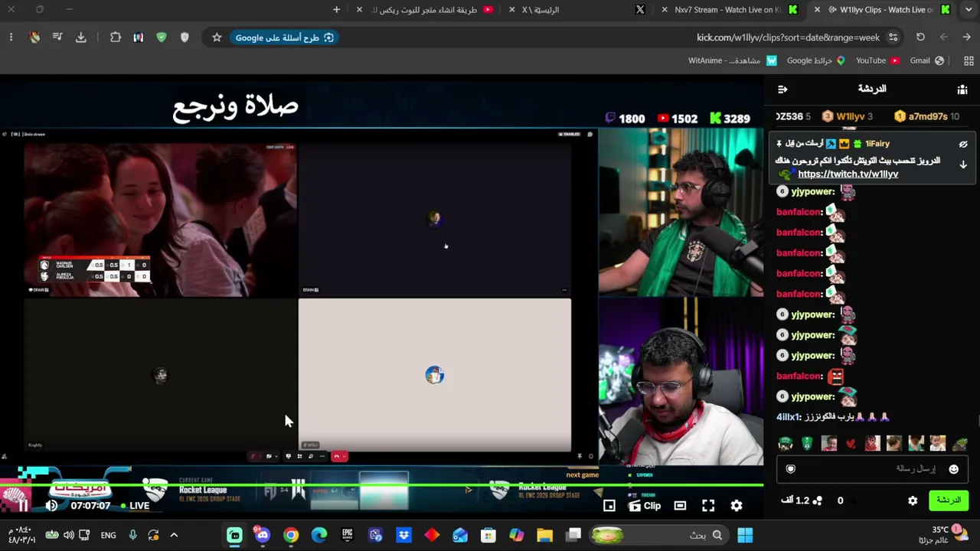The width and height of the screenshot is (980, 551).
Task: Toggle theater mode in the player
Action: coord(680,505)
